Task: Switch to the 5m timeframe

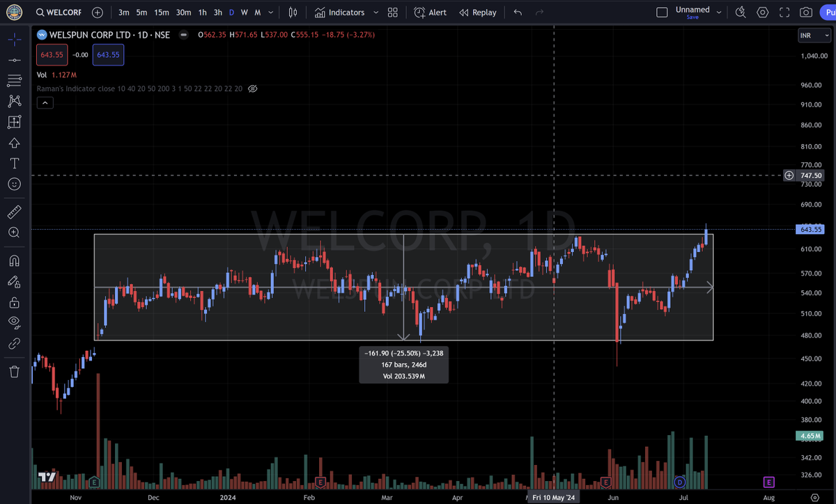Action: [141, 13]
